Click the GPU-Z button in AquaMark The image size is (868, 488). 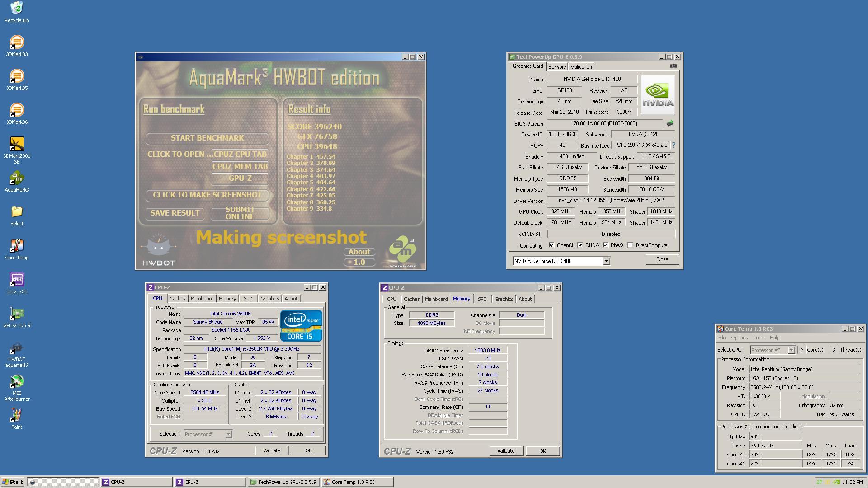[240, 178]
